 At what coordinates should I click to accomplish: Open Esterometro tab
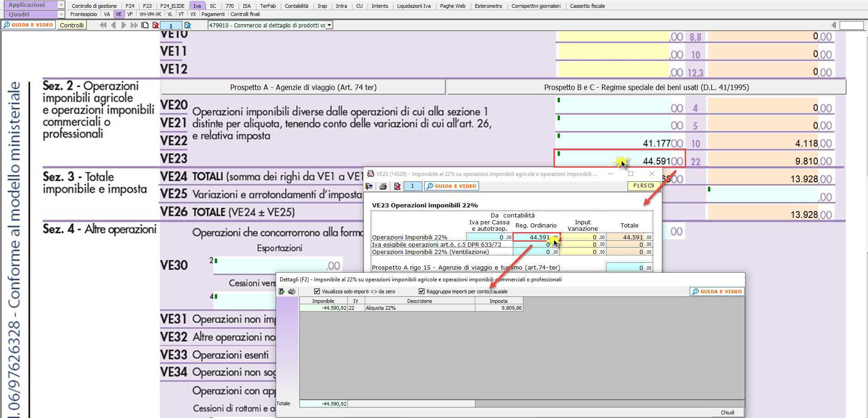(488, 6)
